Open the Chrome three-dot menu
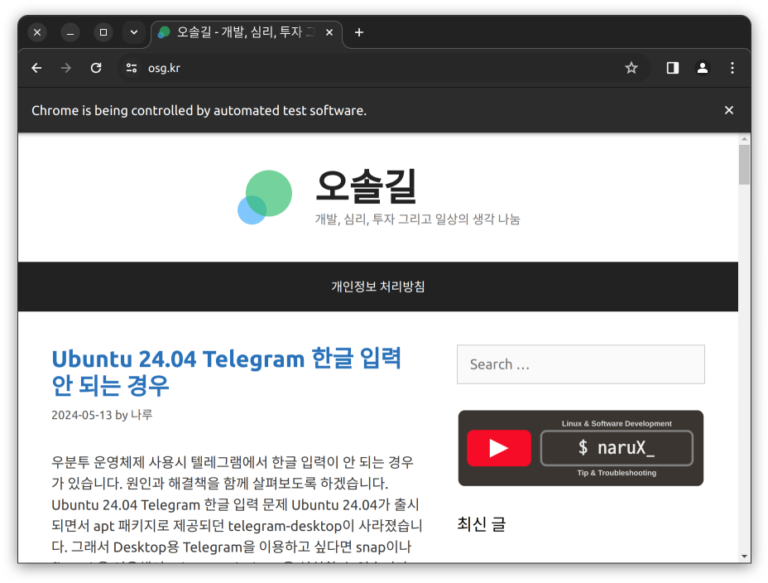The width and height of the screenshot is (768, 583). 732,68
